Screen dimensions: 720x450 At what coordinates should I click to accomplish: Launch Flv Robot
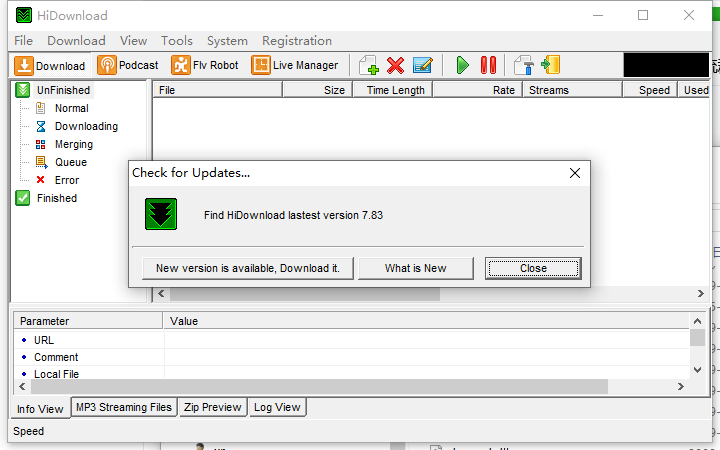205,65
